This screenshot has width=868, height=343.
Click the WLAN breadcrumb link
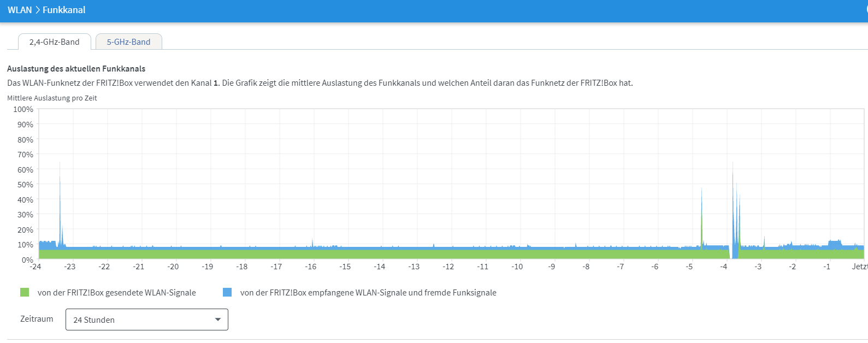[20, 10]
